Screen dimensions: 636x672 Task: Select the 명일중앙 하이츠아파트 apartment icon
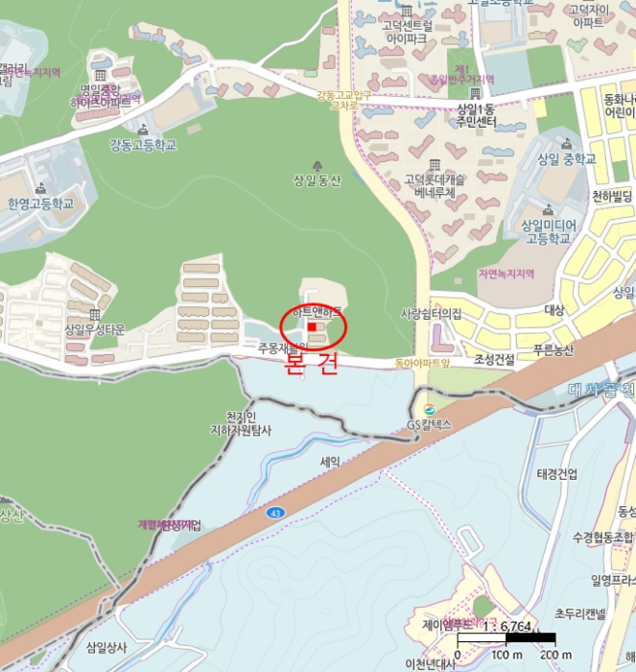(x=101, y=76)
